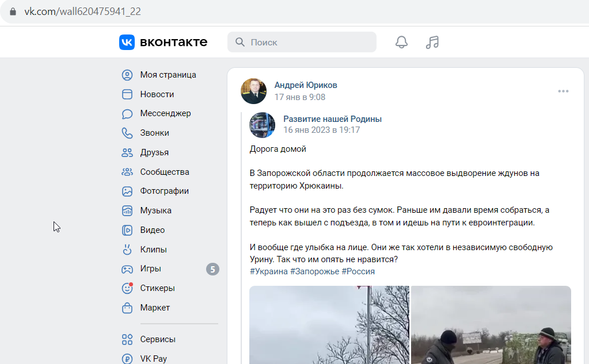Click the site lock icon in address bar

pos(13,12)
